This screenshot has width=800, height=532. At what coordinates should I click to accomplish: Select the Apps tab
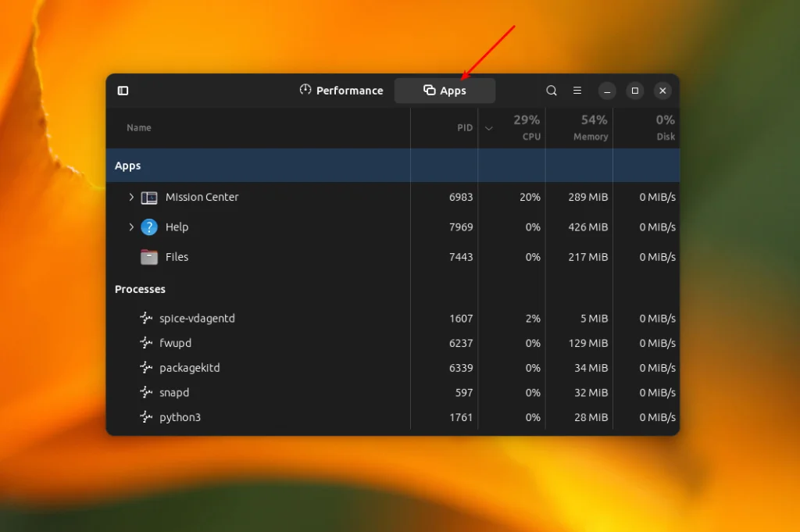coord(445,91)
